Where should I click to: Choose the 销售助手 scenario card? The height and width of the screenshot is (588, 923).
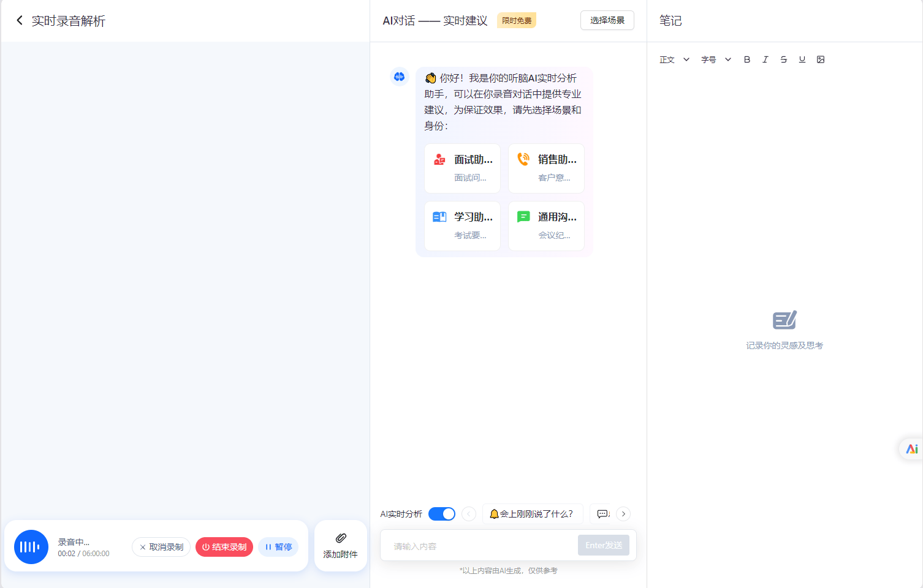pos(546,168)
